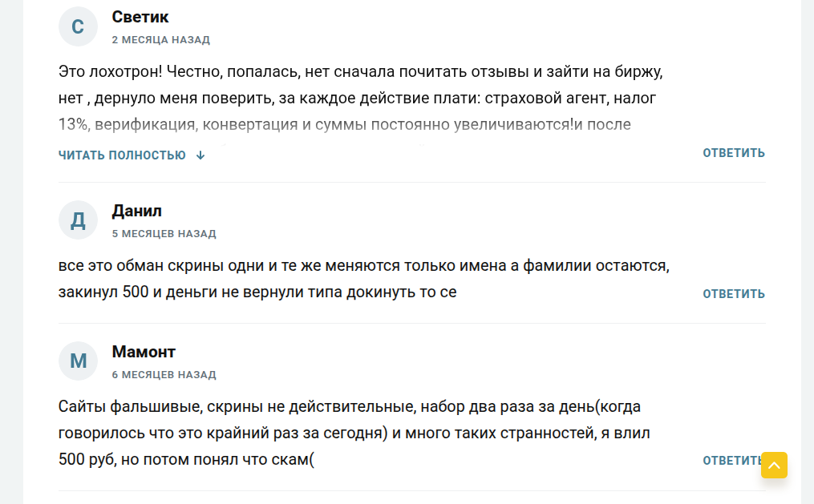Select the circular С avatar of first commenter
The width and height of the screenshot is (814, 504).
click(x=78, y=26)
